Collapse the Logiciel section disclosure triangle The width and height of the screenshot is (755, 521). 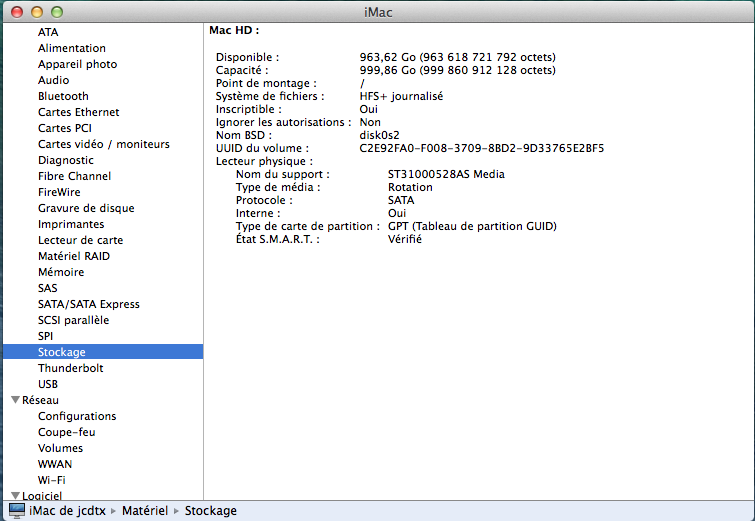coord(15,495)
